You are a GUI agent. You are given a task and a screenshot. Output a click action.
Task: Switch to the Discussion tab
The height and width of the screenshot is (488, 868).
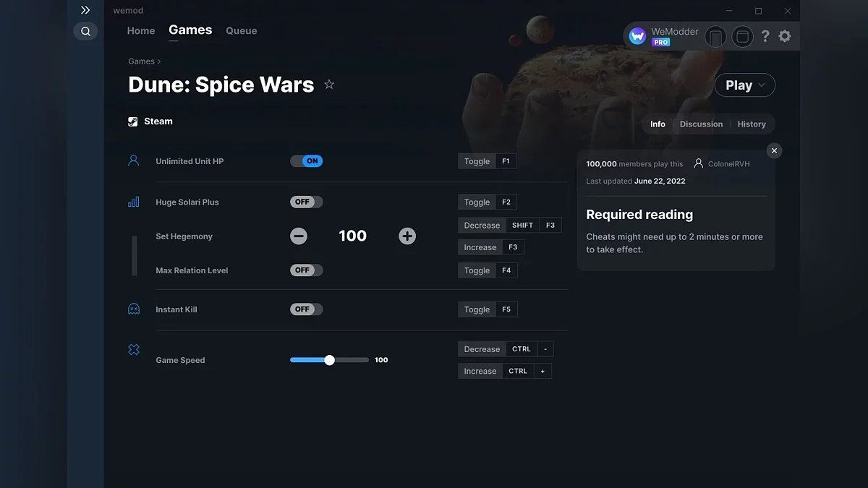click(701, 124)
